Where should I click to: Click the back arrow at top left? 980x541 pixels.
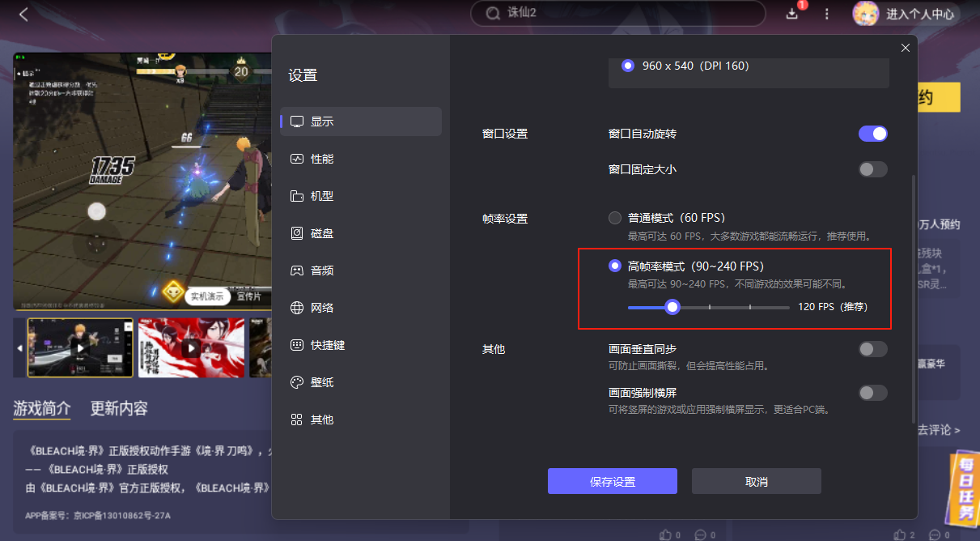pyautogui.click(x=24, y=14)
